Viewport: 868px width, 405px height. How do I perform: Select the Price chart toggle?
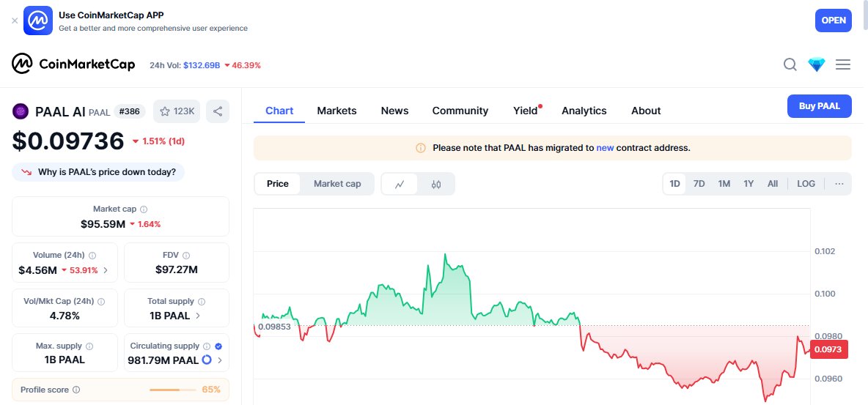click(277, 184)
